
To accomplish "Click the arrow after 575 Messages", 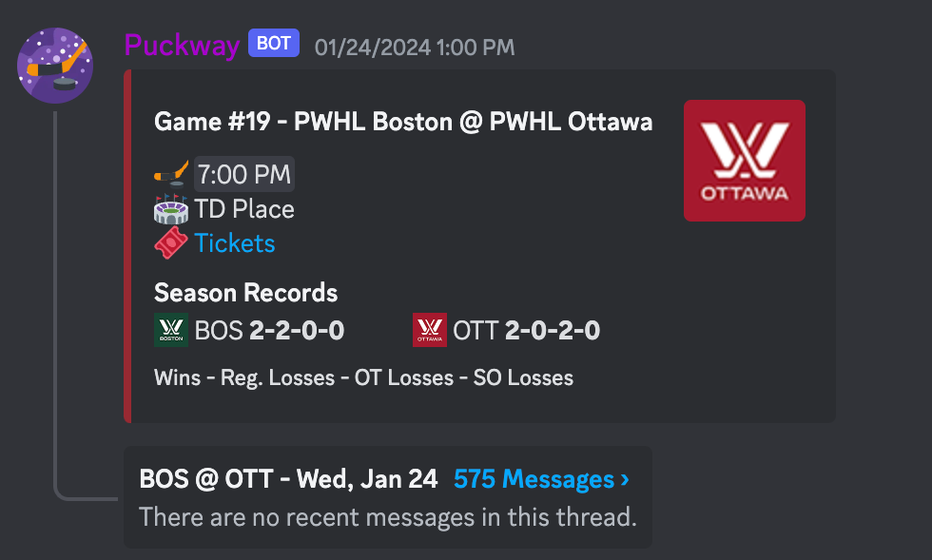I will pyautogui.click(x=625, y=479).
